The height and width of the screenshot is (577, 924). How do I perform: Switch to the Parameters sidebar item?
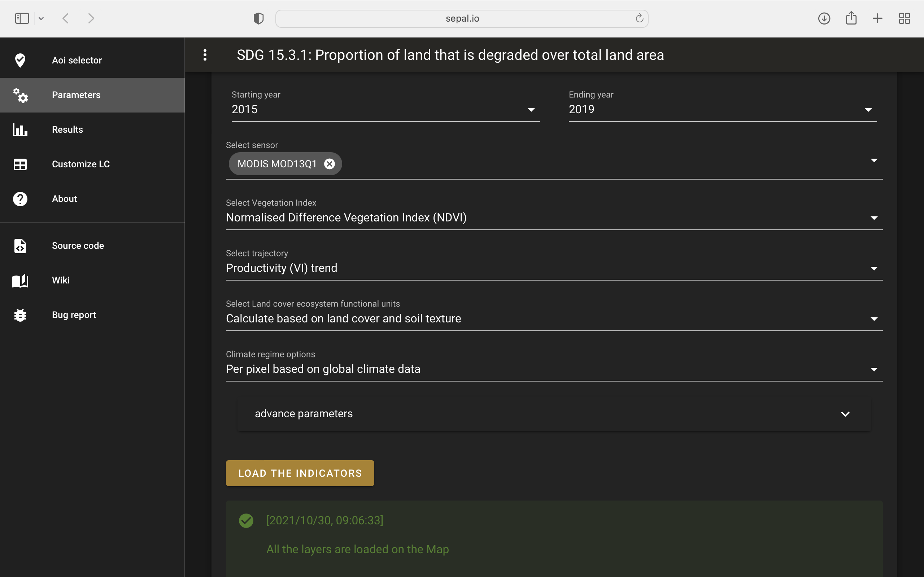pyautogui.click(x=77, y=95)
